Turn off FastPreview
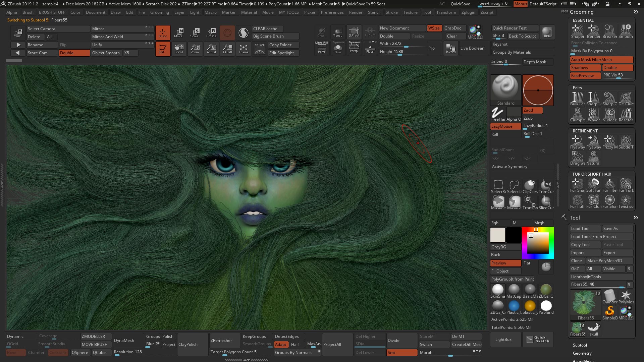 click(x=585, y=75)
